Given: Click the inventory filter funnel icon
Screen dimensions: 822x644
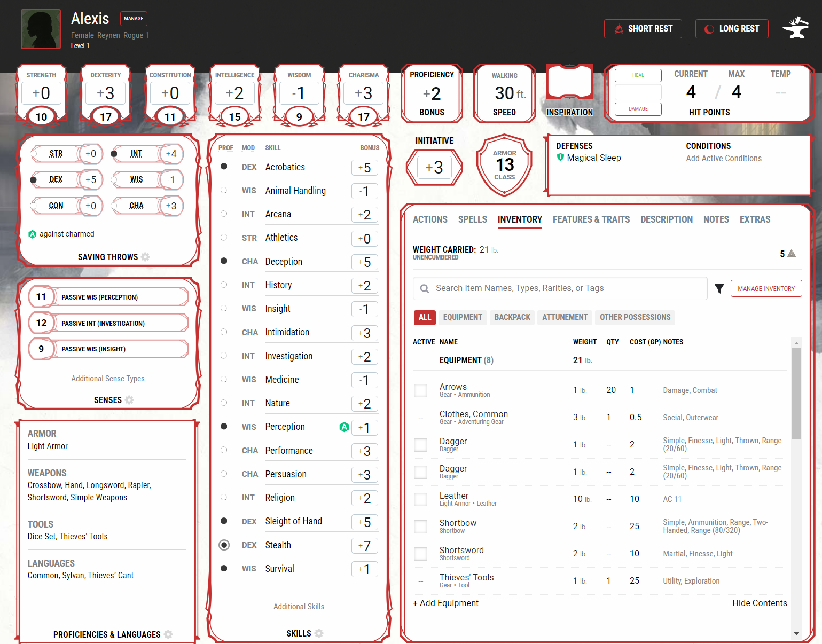Looking at the screenshot, I should [x=719, y=288].
